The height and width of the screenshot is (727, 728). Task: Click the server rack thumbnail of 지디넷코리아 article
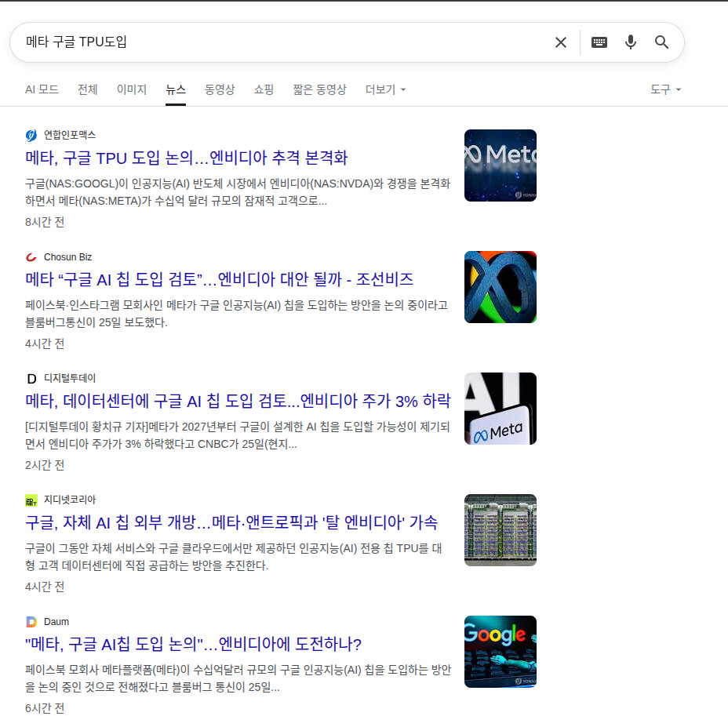coord(500,530)
